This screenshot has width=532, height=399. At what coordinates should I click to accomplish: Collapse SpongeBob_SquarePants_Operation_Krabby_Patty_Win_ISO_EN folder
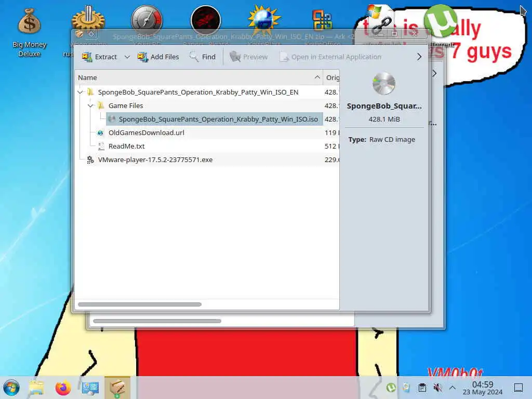[x=80, y=92]
